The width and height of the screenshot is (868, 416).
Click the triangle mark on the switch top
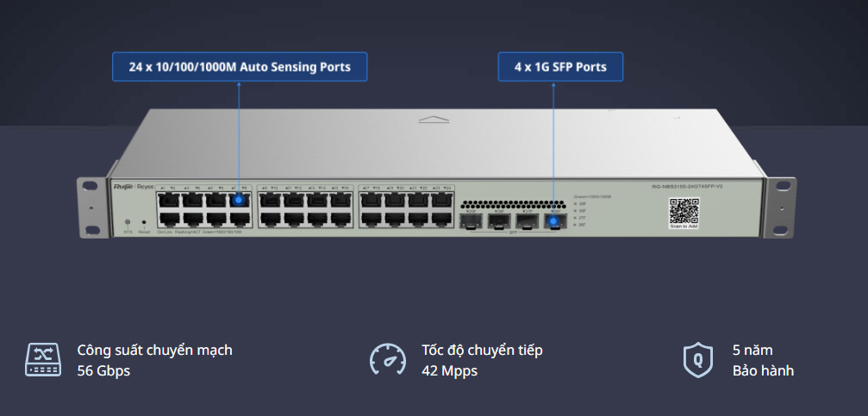click(x=434, y=115)
